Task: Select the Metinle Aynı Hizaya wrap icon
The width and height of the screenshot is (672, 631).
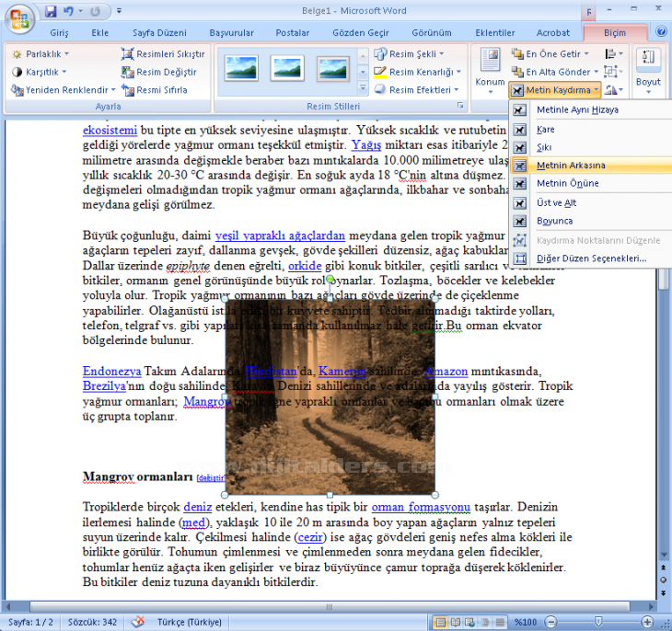Action: (x=519, y=110)
